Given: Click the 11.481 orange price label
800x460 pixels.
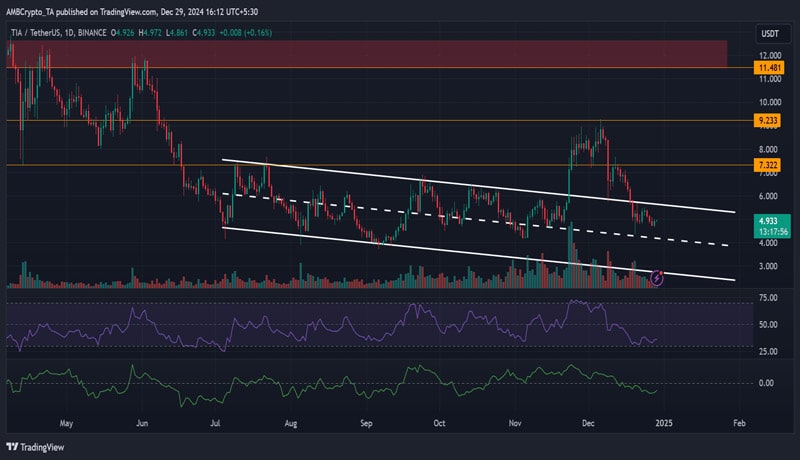Looking at the screenshot, I should 769,68.
